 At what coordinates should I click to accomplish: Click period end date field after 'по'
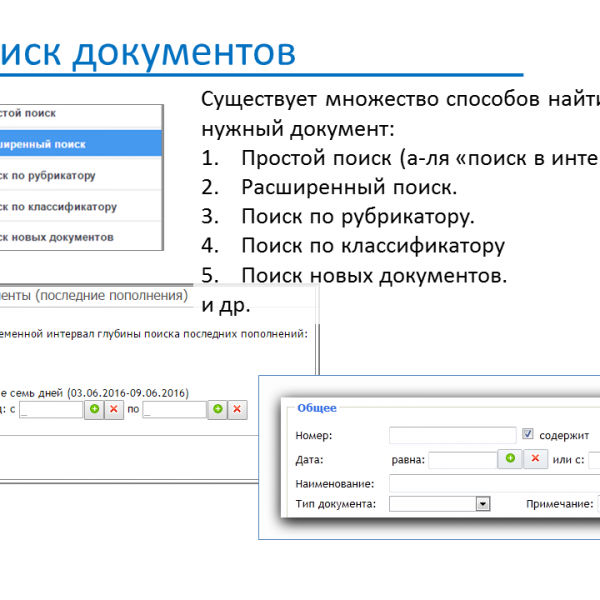coord(174,409)
